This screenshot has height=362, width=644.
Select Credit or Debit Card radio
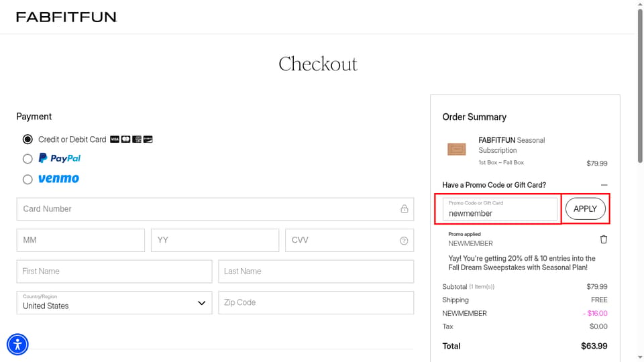pyautogui.click(x=28, y=139)
